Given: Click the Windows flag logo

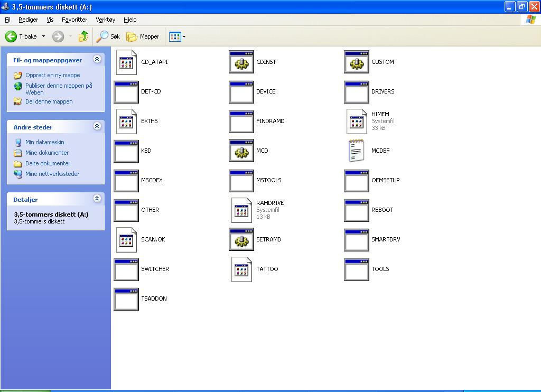Looking at the screenshot, I should tap(530, 20).
